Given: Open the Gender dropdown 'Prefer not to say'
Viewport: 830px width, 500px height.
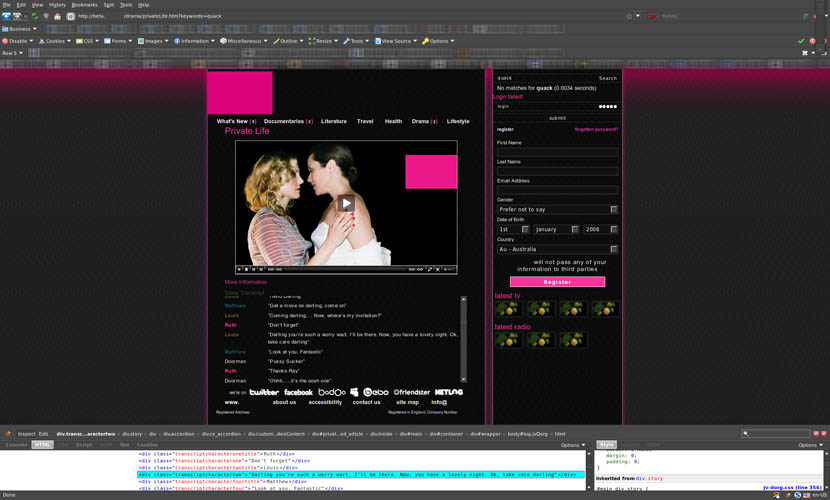Looking at the screenshot, I should click(x=557, y=210).
